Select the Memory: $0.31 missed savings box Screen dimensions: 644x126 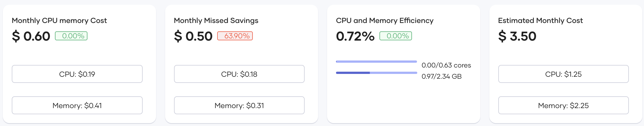(239, 105)
